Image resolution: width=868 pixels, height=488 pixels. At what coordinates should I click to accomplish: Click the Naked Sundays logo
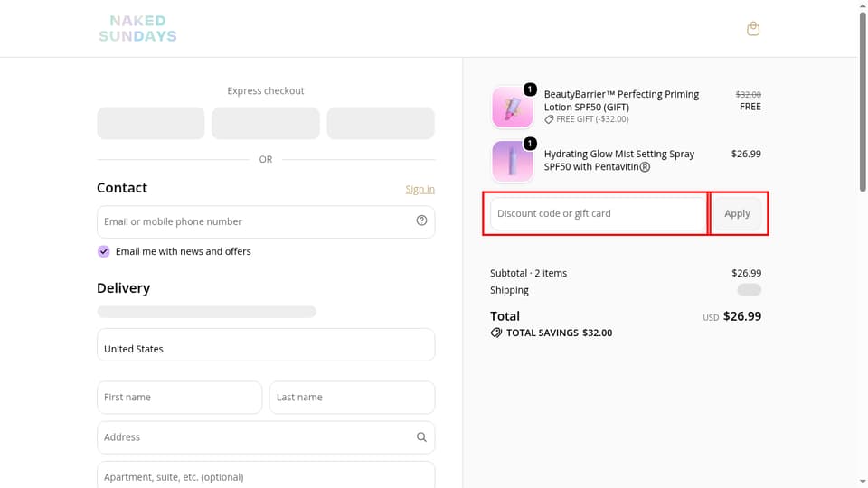coord(137,29)
